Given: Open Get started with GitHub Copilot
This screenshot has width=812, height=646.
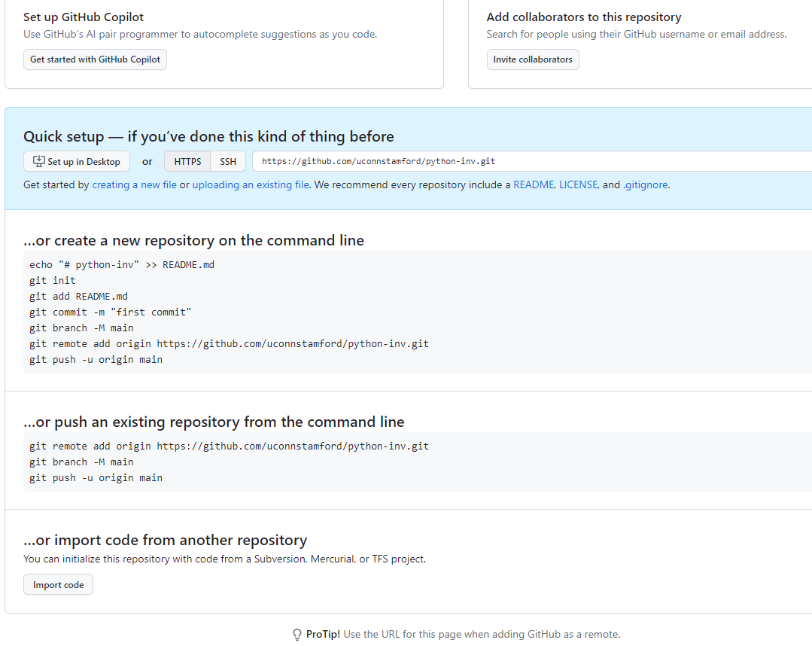Looking at the screenshot, I should click(96, 59).
